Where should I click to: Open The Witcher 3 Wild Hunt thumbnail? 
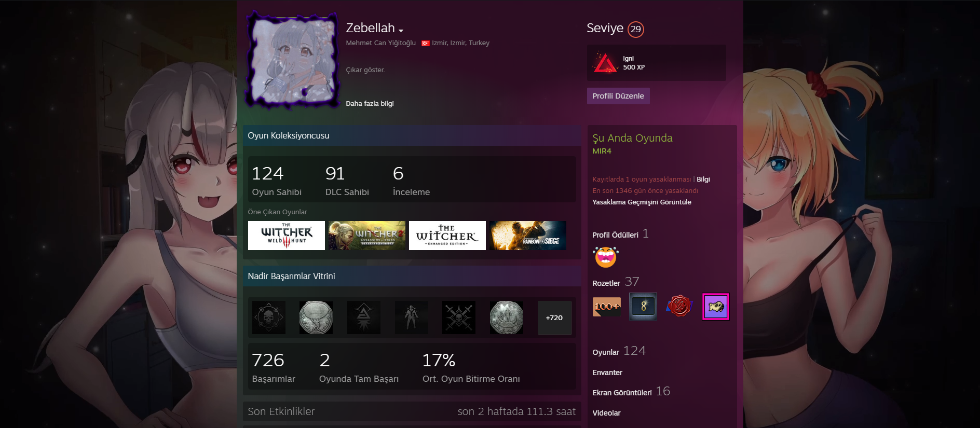coord(287,236)
